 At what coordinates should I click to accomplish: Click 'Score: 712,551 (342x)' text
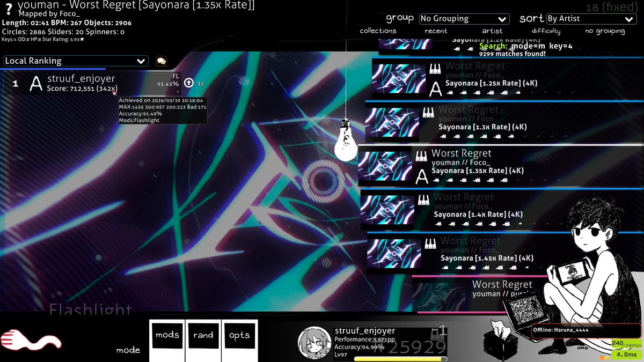[x=82, y=88]
